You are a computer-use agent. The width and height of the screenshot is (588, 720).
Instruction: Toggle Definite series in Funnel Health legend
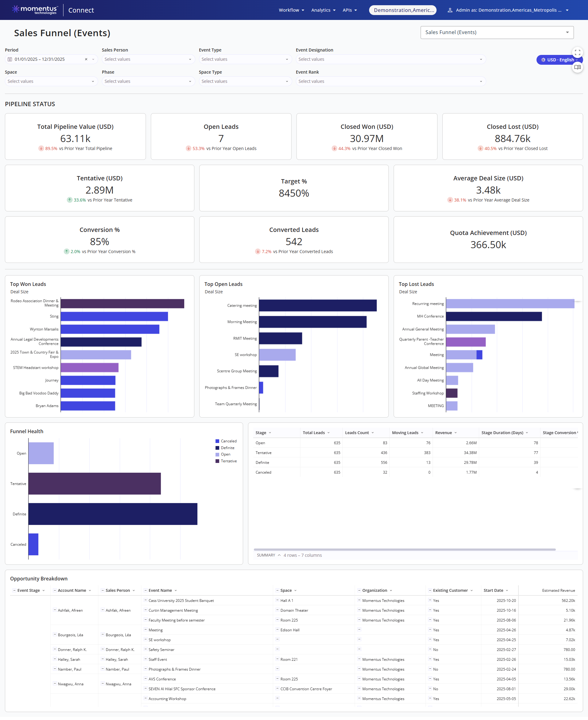(x=225, y=448)
